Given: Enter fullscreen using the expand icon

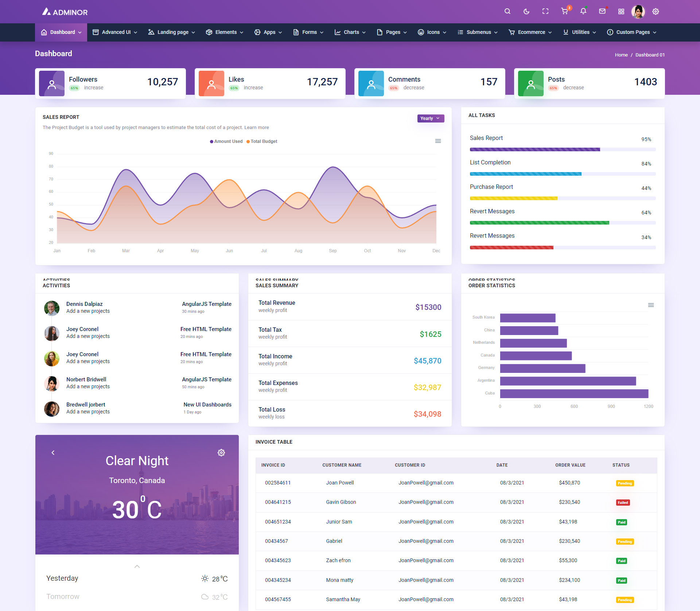Looking at the screenshot, I should click(545, 11).
